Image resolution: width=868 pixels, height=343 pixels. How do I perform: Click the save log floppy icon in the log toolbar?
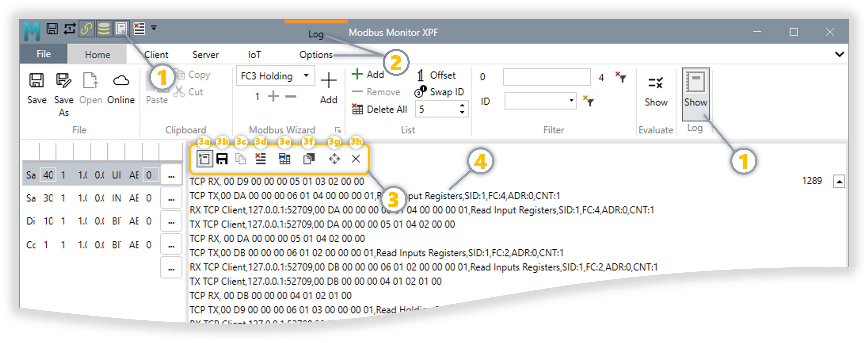222,159
